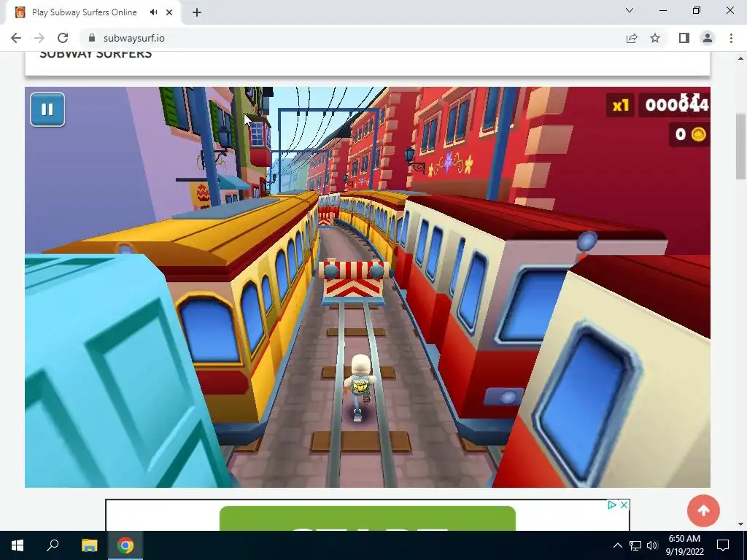
Task: View site info via the padlock icon
Action: [x=92, y=38]
